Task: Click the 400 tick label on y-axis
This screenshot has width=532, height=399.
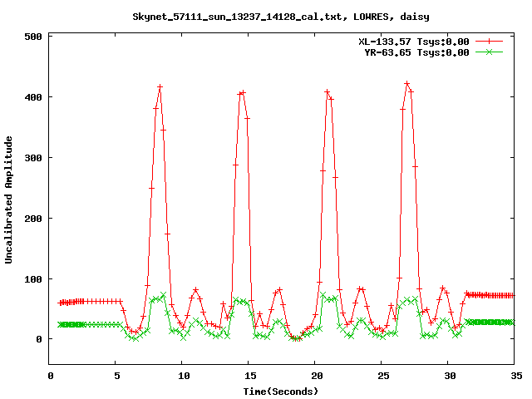Action: click(x=33, y=97)
